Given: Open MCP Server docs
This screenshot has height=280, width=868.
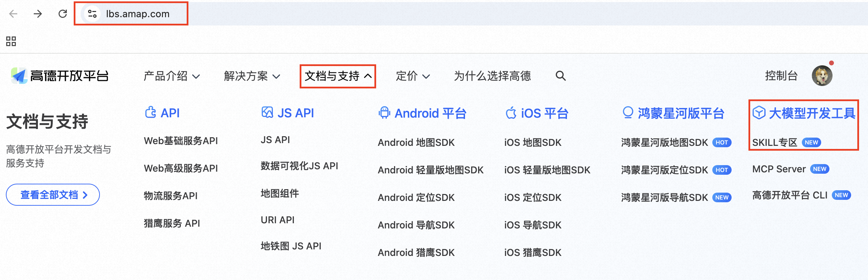Looking at the screenshot, I should (779, 169).
